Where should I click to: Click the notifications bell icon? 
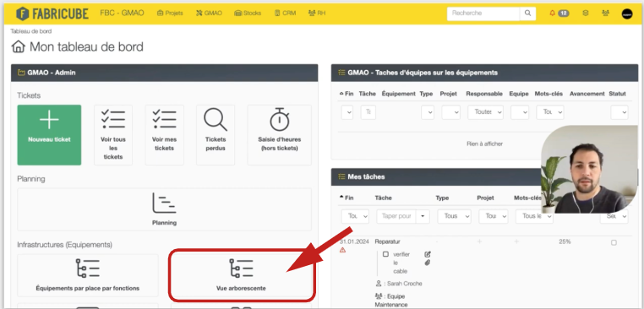(x=552, y=14)
